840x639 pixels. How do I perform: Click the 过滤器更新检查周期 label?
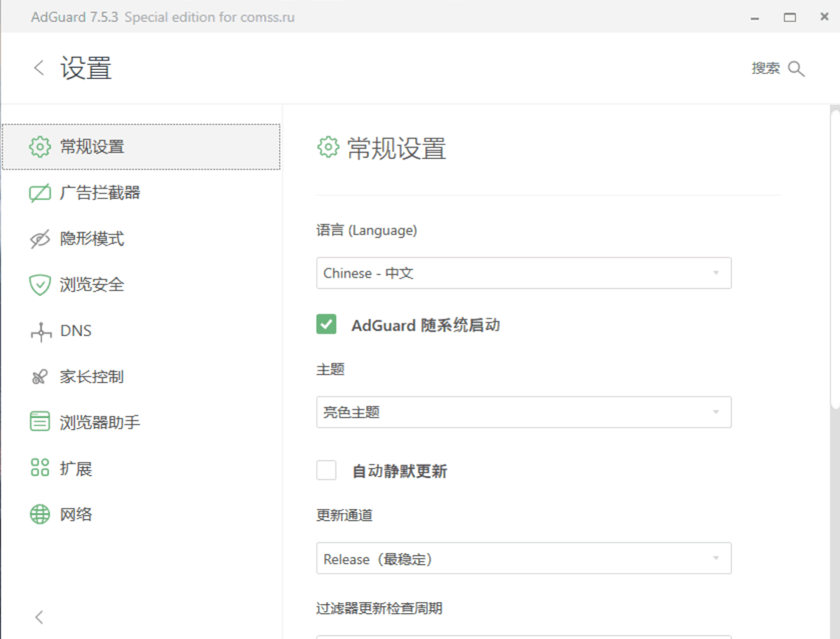pyautogui.click(x=379, y=609)
